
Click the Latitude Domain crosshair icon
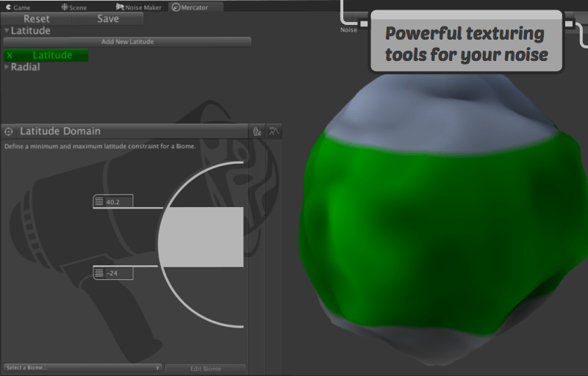pos(9,131)
